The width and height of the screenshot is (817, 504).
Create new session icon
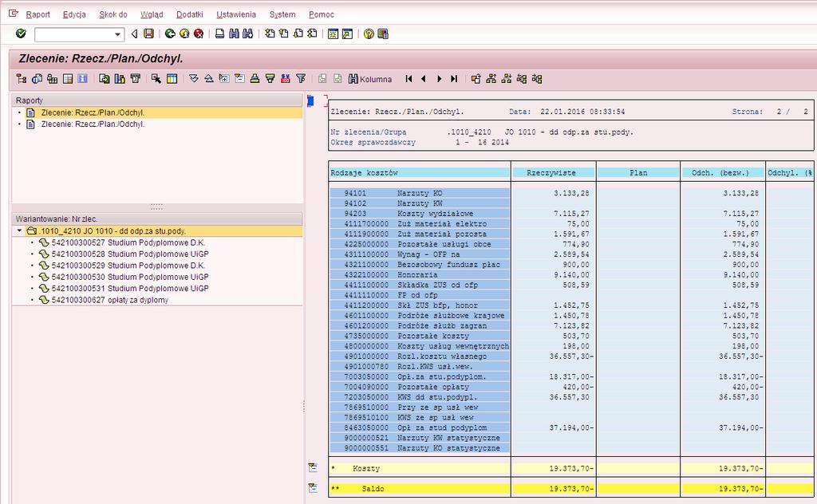pyautogui.click(x=333, y=33)
